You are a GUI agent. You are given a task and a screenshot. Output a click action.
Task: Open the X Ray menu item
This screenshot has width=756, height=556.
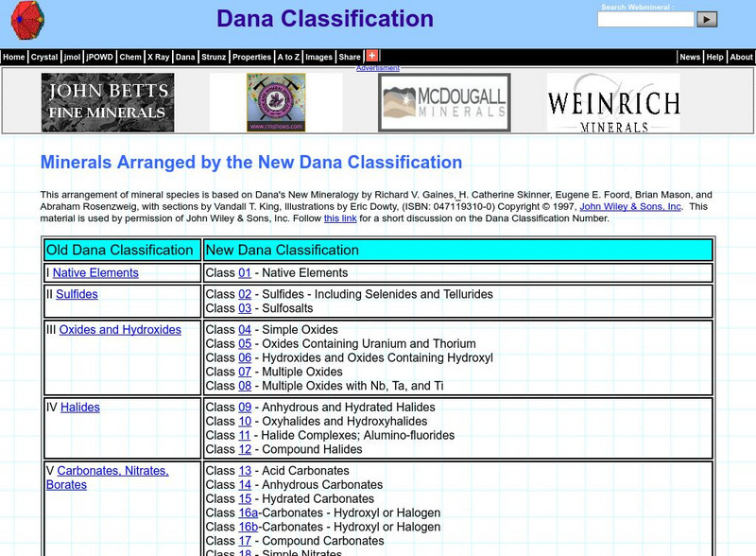158,57
